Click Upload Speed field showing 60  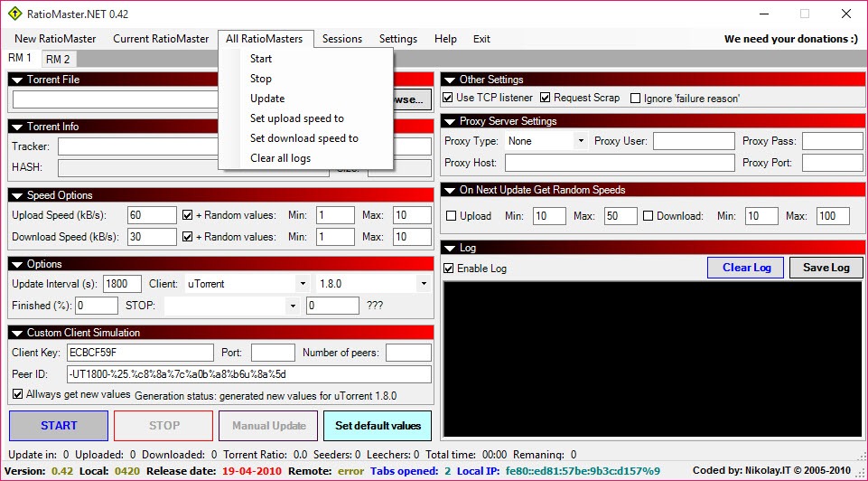(x=152, y=215)
